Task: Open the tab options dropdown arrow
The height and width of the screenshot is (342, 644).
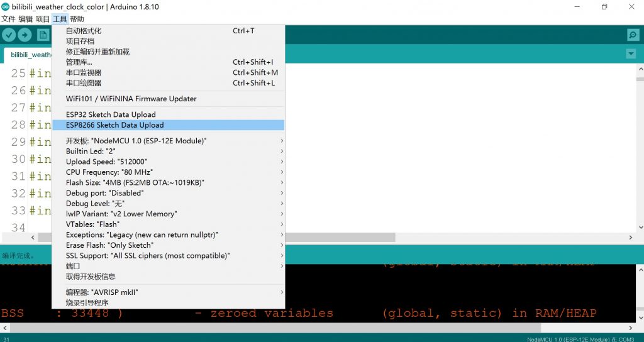Action: tap(631, 54)
